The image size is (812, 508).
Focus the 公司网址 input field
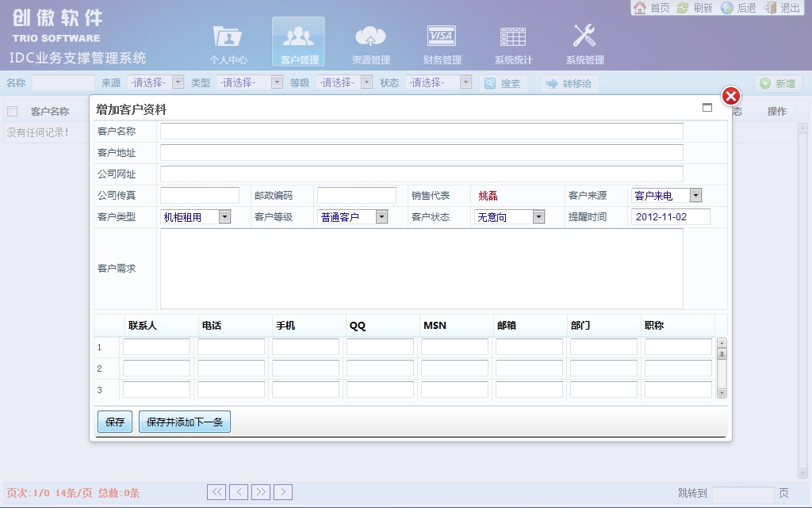(422, 174)
